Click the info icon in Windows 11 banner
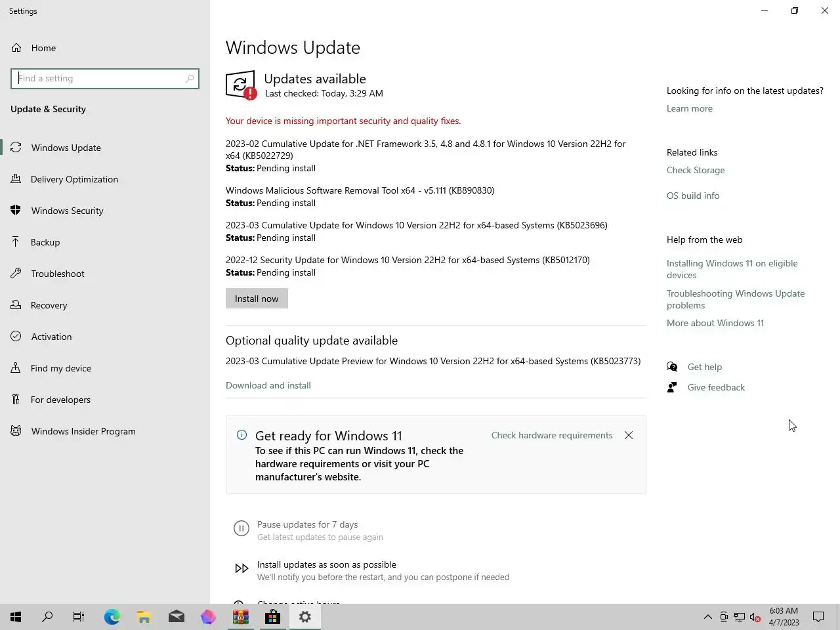 [x=241, y=434]
